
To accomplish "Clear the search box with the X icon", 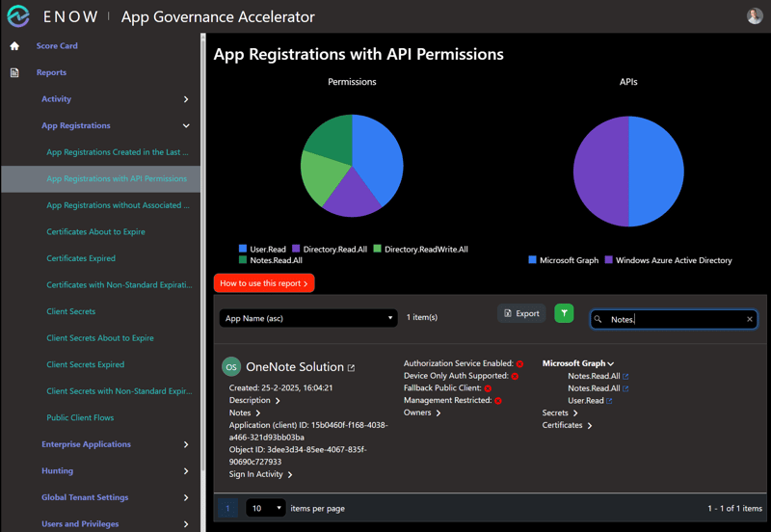I will [x=750, y=319].
